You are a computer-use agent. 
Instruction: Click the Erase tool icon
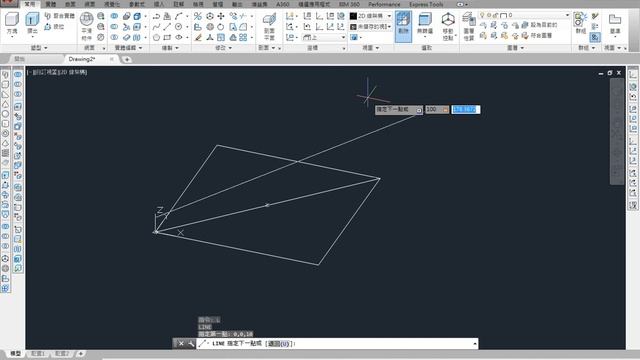tap(198, 38)
